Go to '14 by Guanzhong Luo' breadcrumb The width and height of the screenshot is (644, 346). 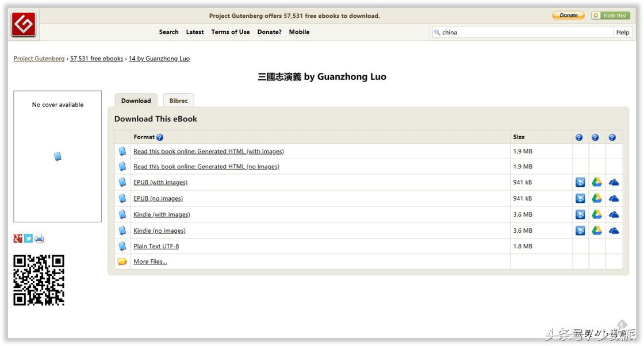coord(159,59)
